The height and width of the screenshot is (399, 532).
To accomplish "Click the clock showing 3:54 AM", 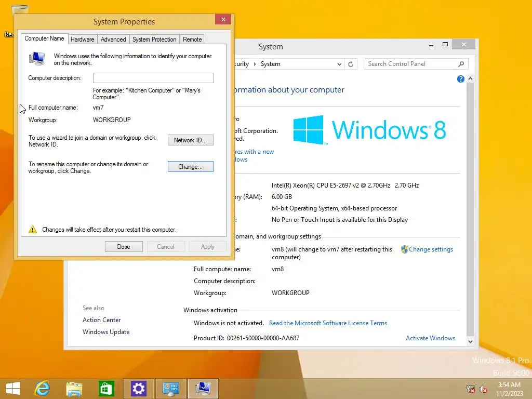I will tap(509, 385).
